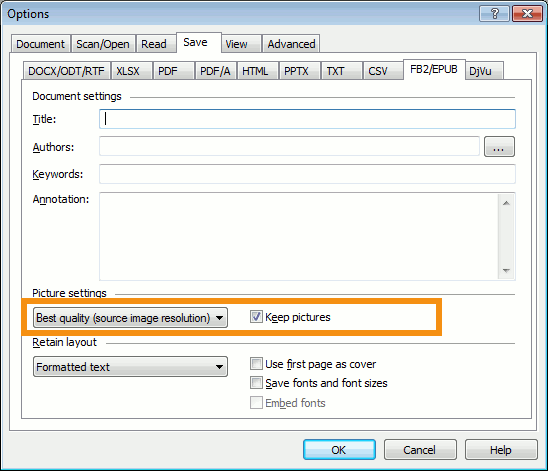Screen dimensions: 548x471
Task: Open the Advanced tab
Action: pos(291,44)
